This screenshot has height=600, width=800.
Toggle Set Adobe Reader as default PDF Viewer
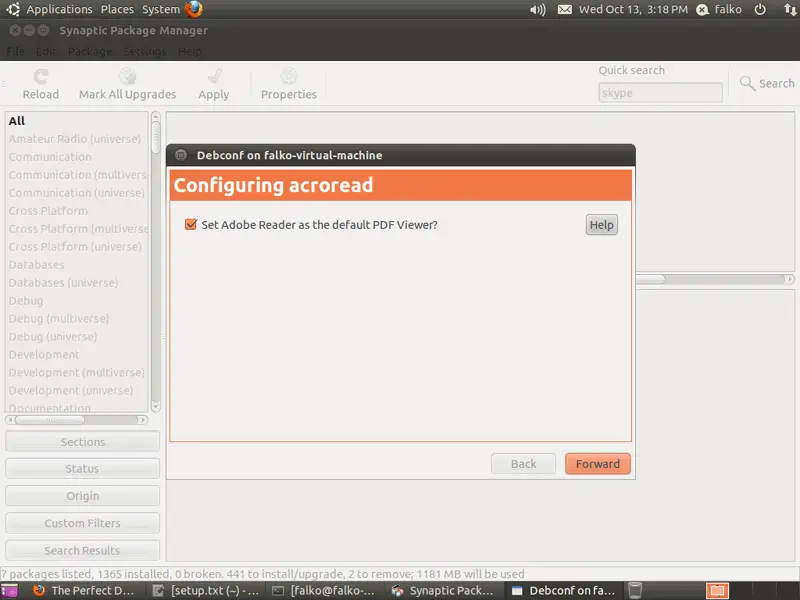191,224
